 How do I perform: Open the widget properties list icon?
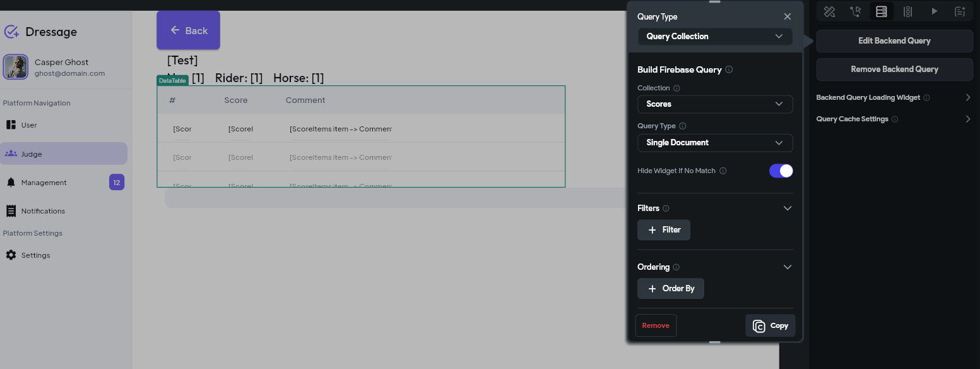pyautogui.click(x=908, y=11)
